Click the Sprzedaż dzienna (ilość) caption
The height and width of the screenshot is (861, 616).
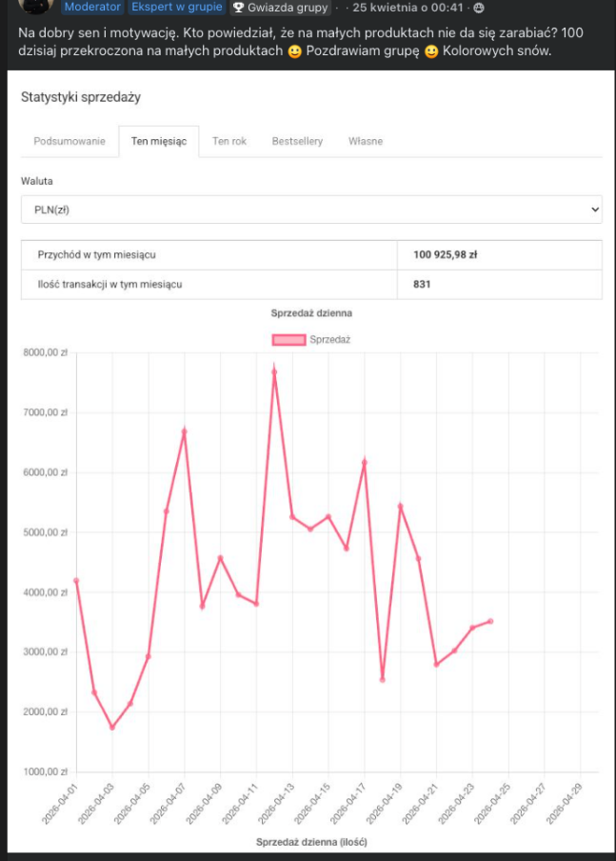click(311, 842)
